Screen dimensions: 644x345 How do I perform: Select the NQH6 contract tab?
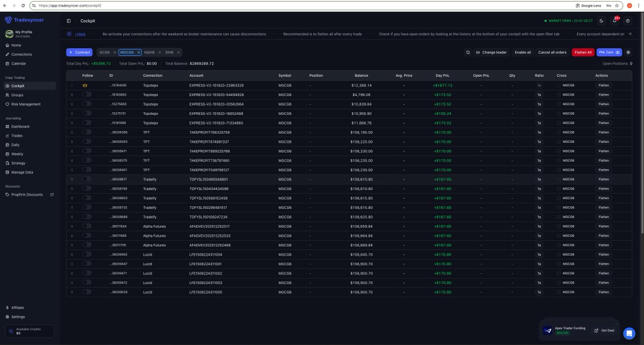click(149, 52)
